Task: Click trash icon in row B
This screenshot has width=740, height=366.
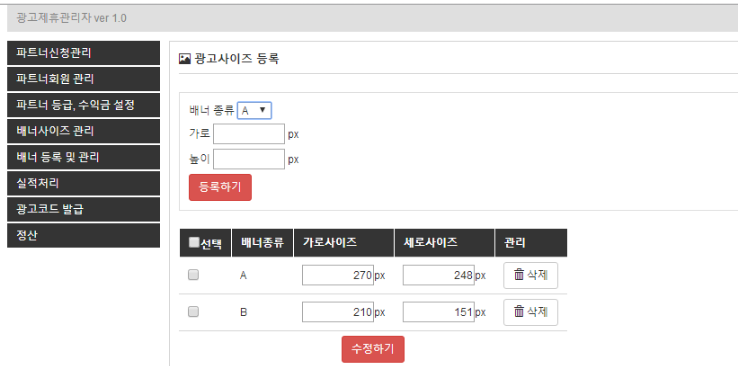Action: (519, 311)
